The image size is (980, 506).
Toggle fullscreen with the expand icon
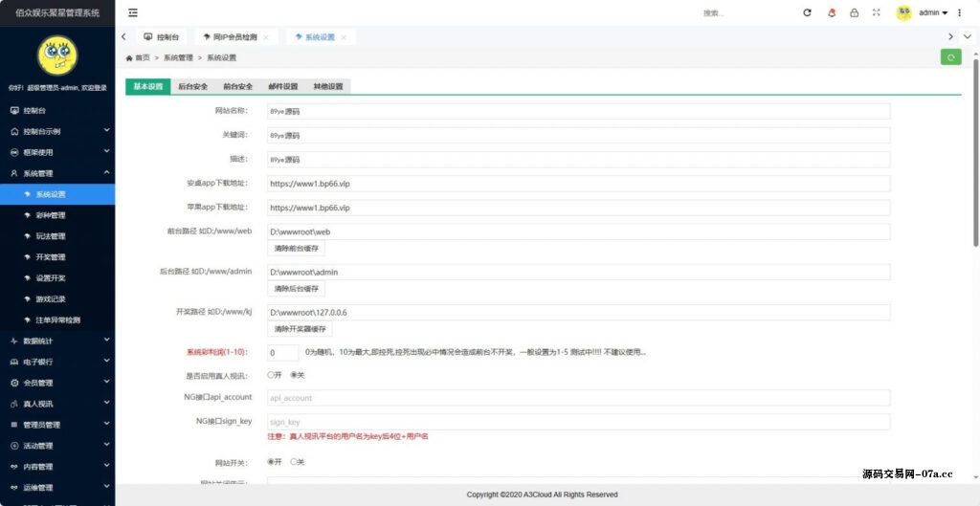876,12
